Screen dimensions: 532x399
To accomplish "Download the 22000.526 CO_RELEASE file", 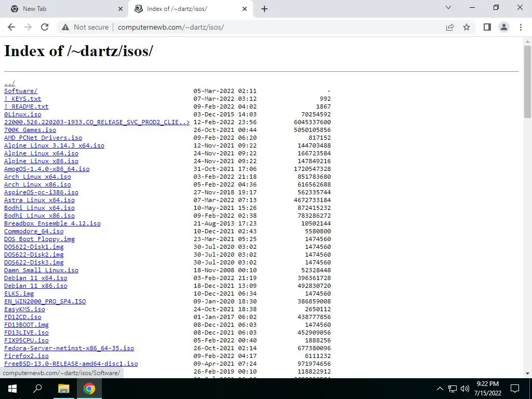I will pos(97,122).
